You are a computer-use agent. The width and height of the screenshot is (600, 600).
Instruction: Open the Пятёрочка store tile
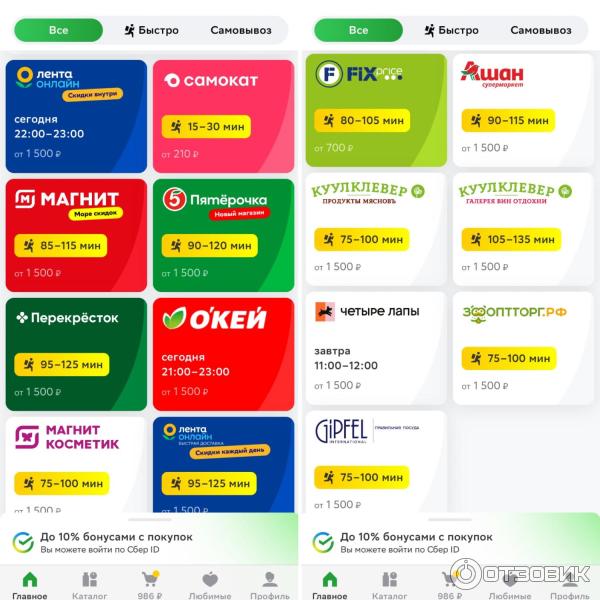[223, 235]
